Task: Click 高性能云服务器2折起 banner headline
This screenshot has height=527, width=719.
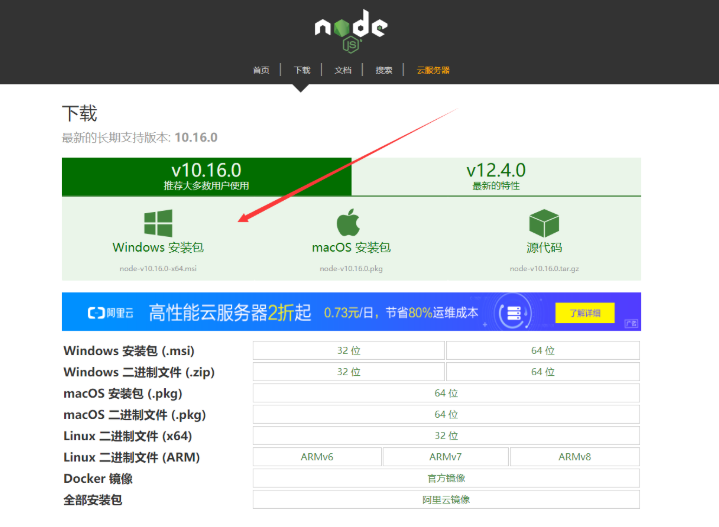Action: pos(230,313)
